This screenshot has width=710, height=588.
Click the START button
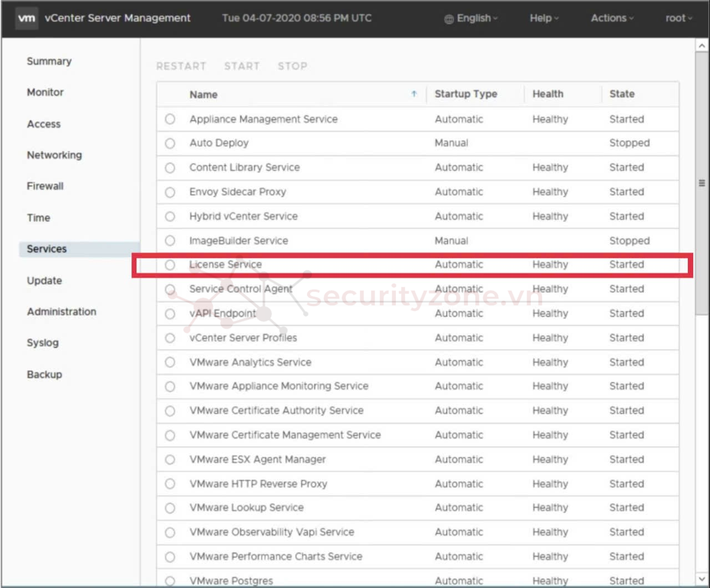point(242,66)
